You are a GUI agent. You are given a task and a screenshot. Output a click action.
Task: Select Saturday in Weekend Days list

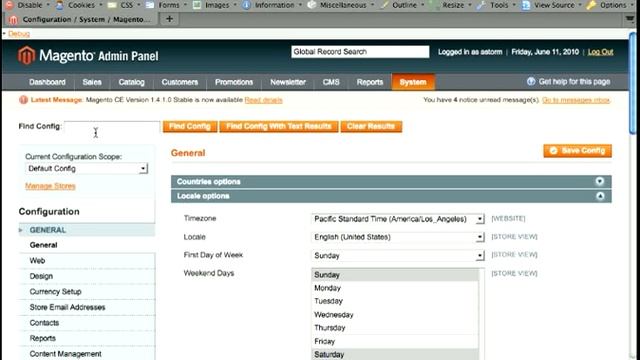click(395, 354)
